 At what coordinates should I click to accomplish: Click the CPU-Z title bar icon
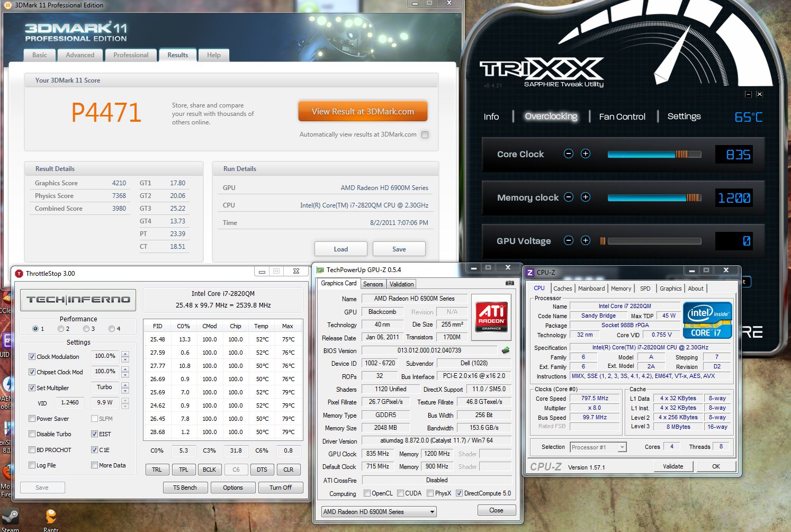point(530,273)
